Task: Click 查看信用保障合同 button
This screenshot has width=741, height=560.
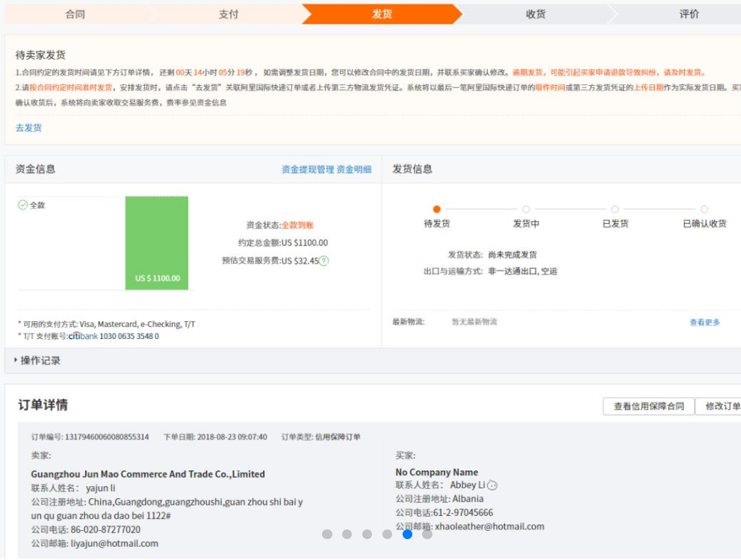Action: point(648,406)
